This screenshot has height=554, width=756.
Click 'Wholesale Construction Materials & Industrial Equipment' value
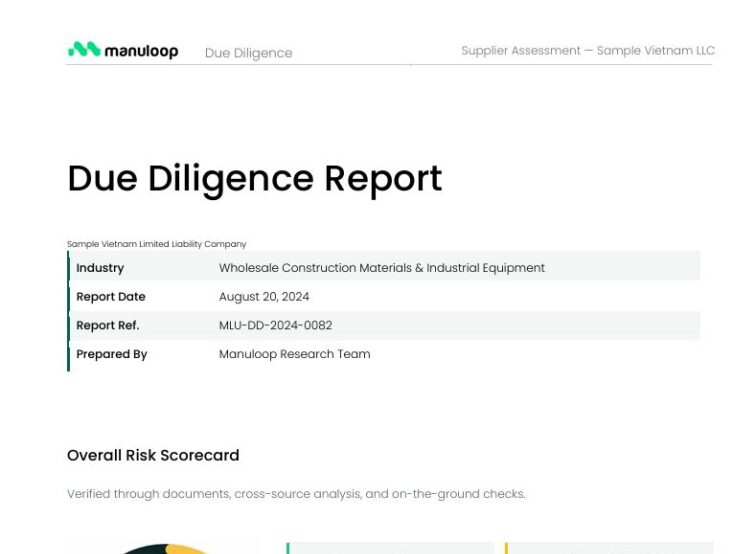(x=382, y=268)
